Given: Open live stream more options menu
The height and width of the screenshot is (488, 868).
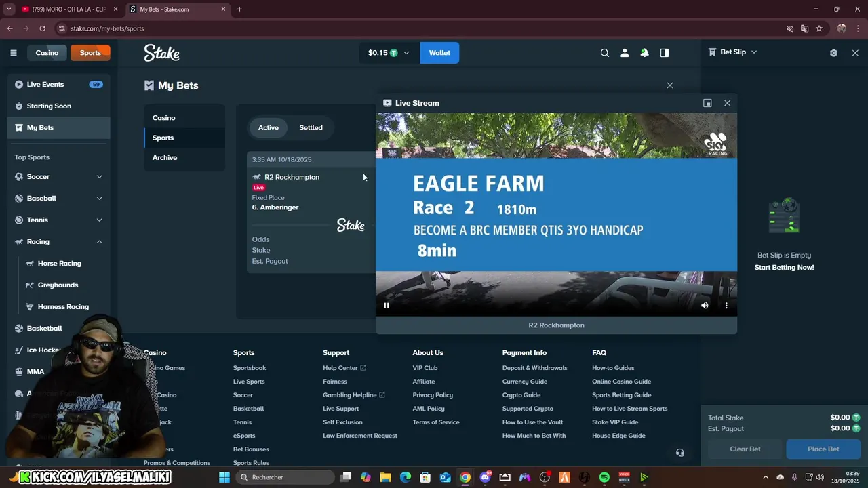Looking at the screenshot, I should point(726,306).
